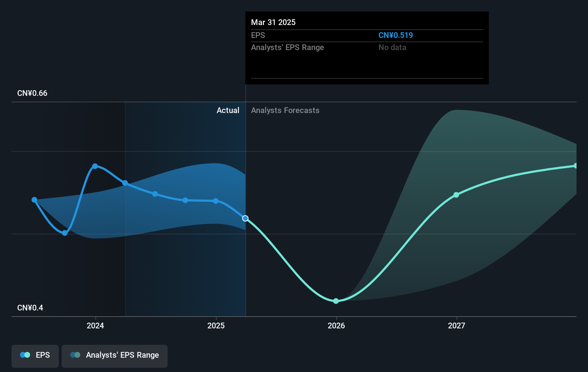
Task: Click the CN¥0.66 y-axis label
Action: coord(32,93)
